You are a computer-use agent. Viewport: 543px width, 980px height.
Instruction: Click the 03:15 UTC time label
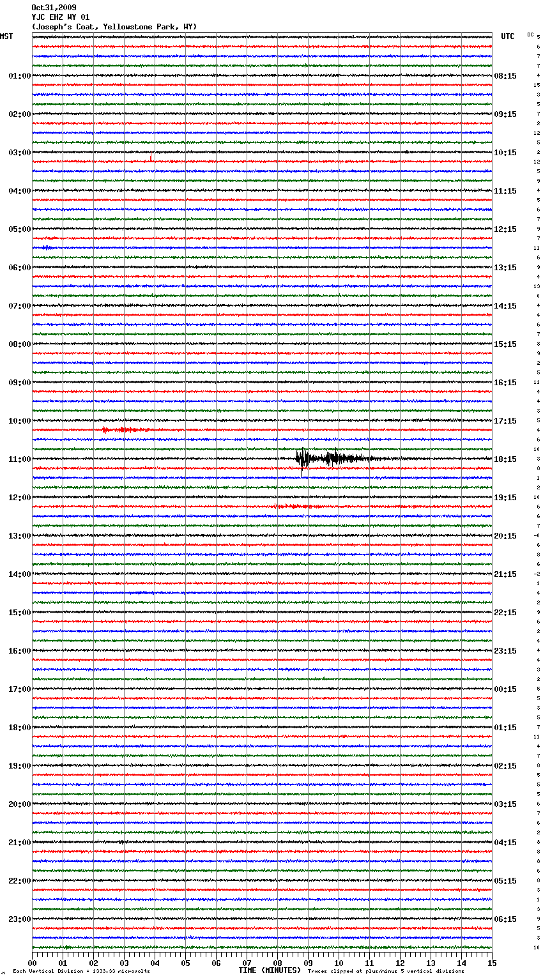point(505,804)
